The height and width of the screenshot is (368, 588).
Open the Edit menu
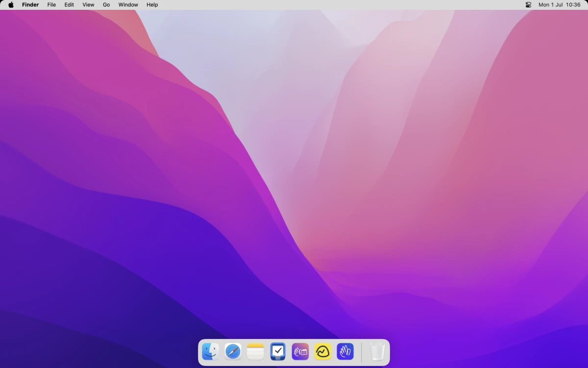click(x=69, y=5)
